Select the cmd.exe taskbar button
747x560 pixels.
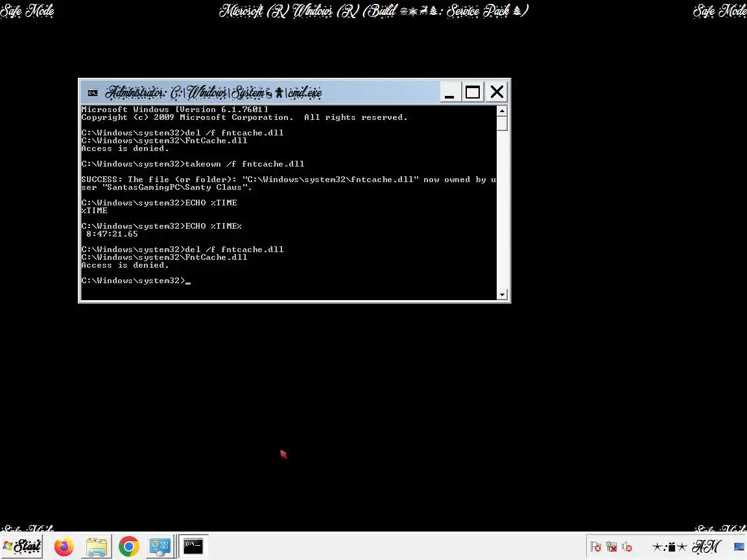193,546
